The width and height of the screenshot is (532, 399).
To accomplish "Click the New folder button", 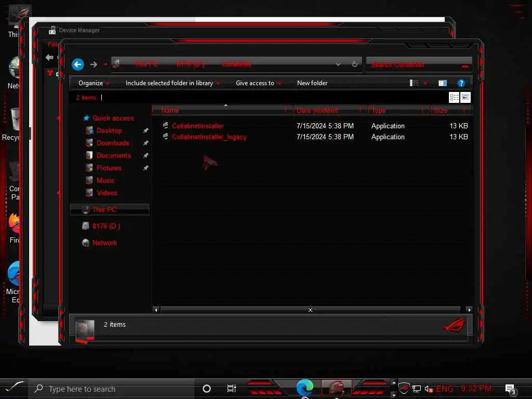I will tap(312, 83).
